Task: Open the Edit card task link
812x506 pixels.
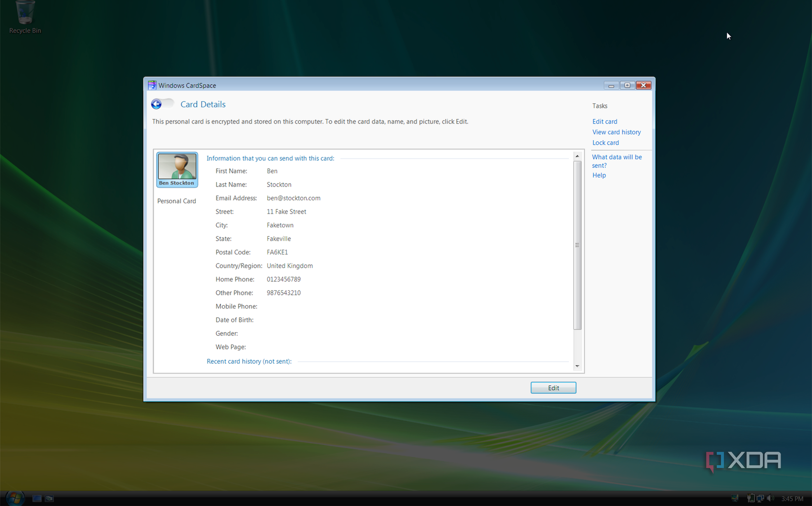Action: (x=604, y=121)
